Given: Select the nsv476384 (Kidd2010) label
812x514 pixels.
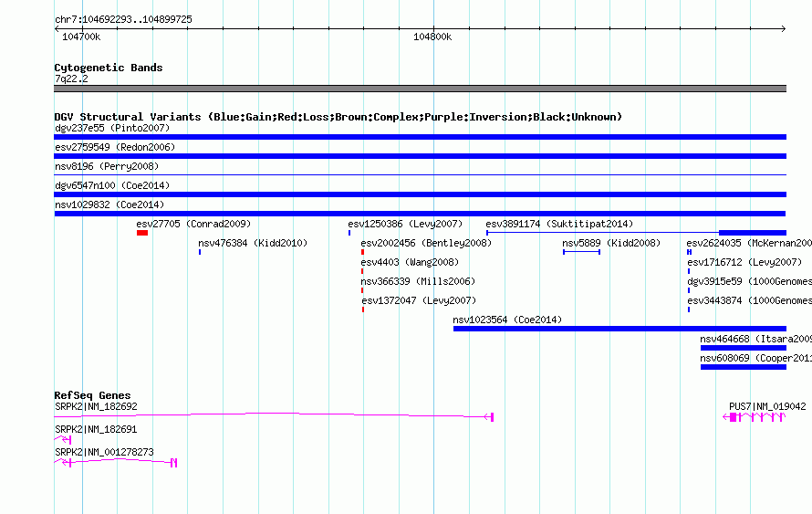Looking at the screenshot, I should [253, 243].
